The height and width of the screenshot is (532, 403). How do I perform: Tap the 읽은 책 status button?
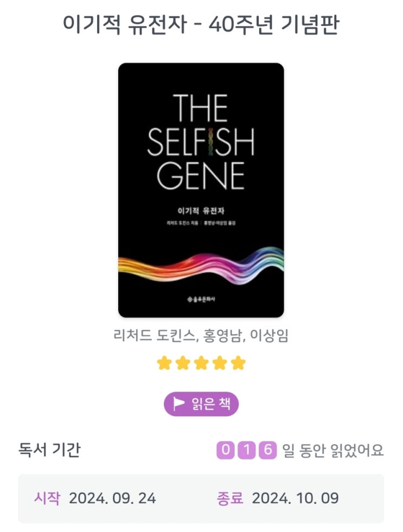201,404
